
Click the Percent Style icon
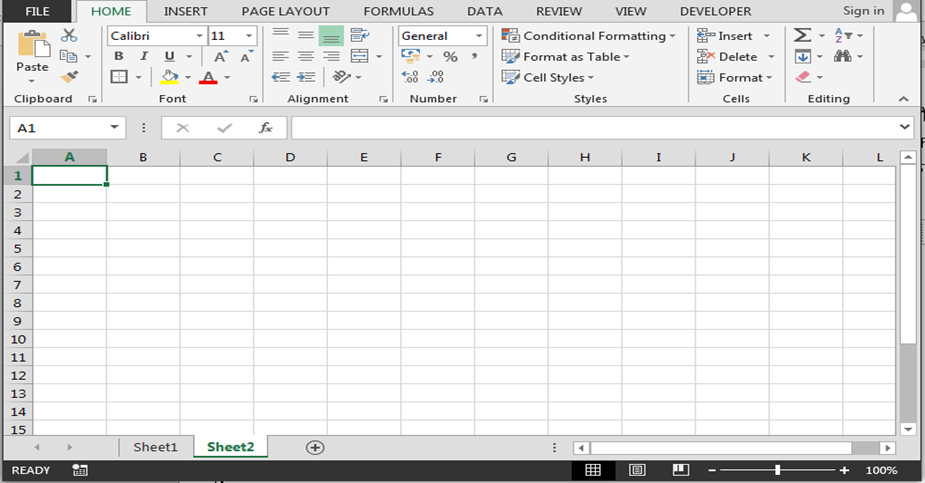pyautogui.click(x=450, y=57)
